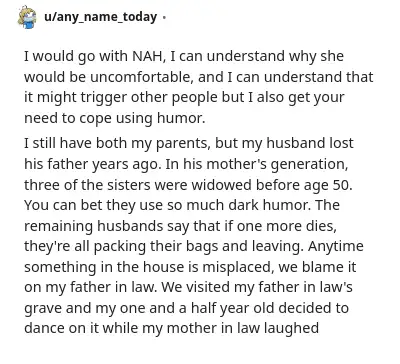Click the word NAH in the comment
Image resolution: width=400 pixels, height=364 pixels.
coord(149,56)
